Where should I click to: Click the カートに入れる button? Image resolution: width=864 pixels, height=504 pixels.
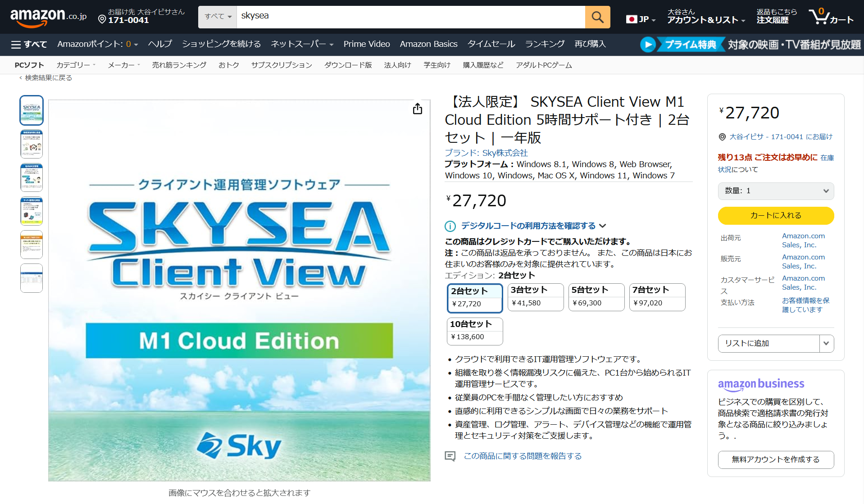pos(776,216)
